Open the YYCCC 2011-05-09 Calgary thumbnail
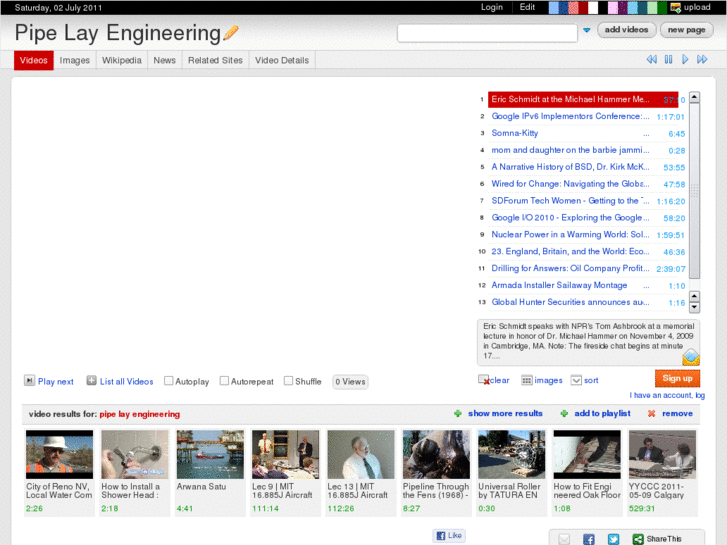The image size is (727, 545). pyautogui.click(x=662, y=455)
